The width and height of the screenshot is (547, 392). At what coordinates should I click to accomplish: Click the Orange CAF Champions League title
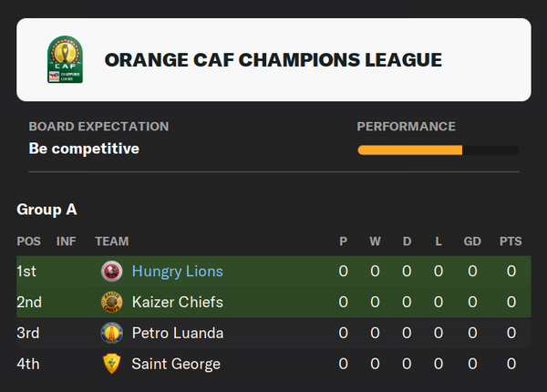pyautogui.click(x=273, y=60)
